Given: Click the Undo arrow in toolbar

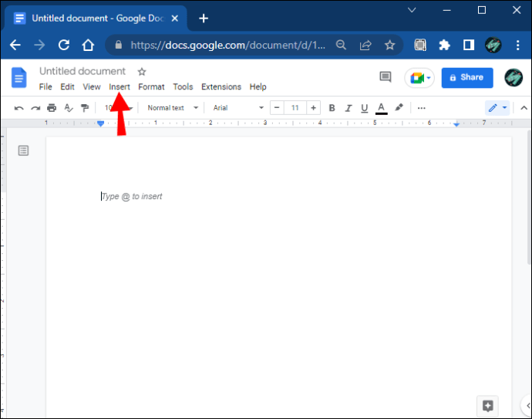Looking at the screenshot, I should [x=19, y=108].
